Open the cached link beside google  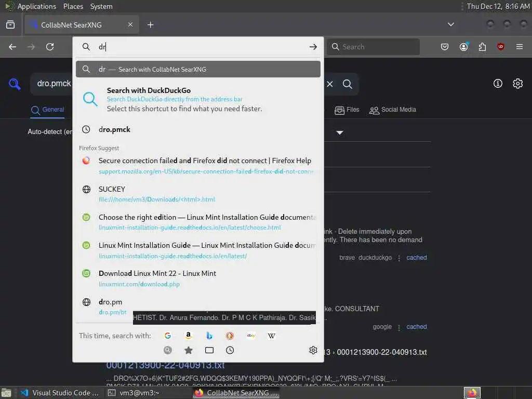coord(416,327)
